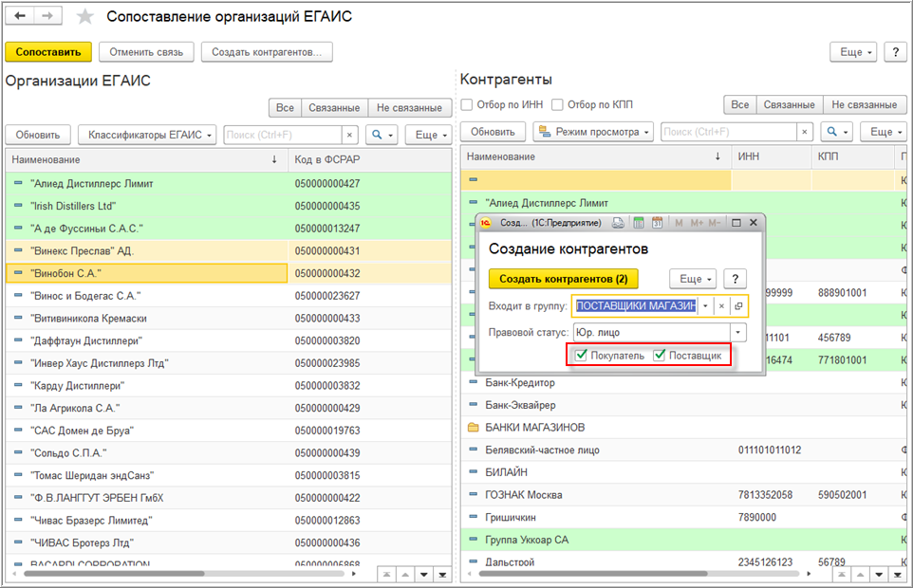Screen dimensions: 913x588
Task: Uncheck the Поставщик checkbox
Action: point(660,356)
